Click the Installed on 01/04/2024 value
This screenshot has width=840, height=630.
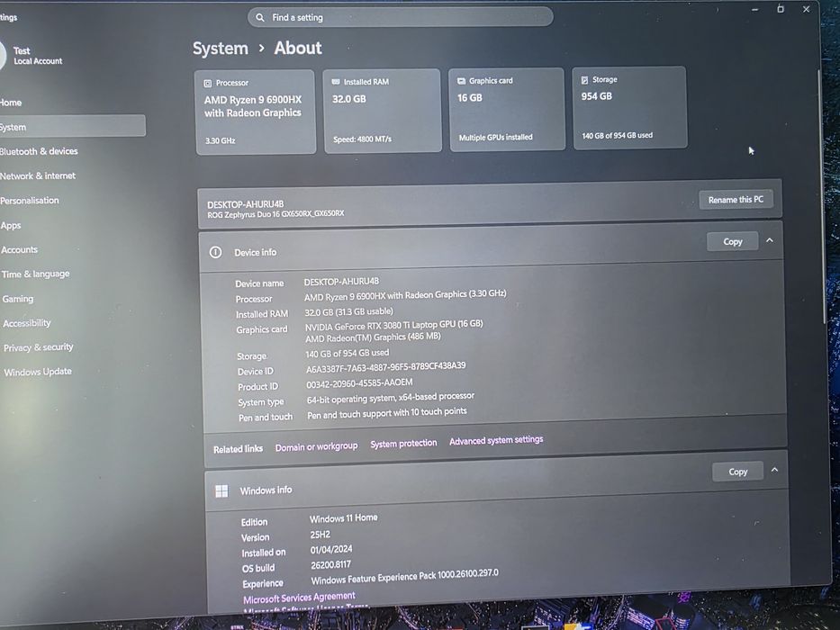tap(331, 550)
